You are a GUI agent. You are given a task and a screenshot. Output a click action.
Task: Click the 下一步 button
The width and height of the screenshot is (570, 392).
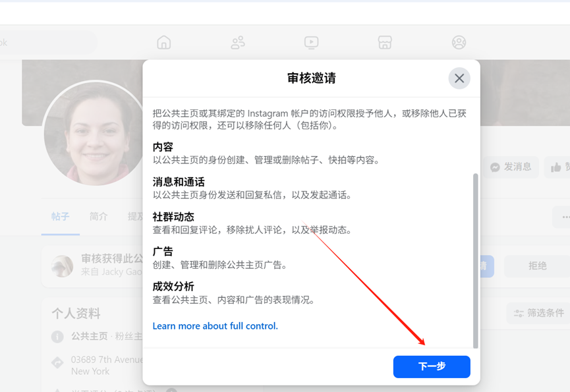pos(432,366)
